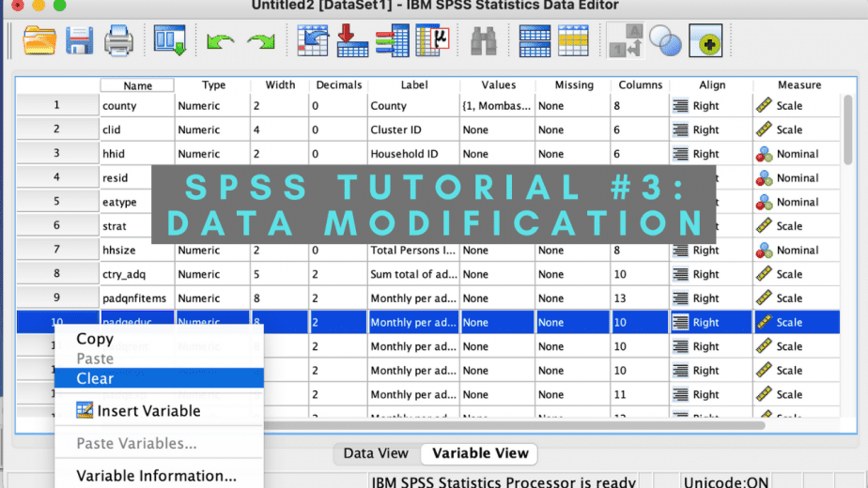The width and height of the screenshot is (868, 488).
Task: Click the Split File blue grid icon
Action: click(535, 41)
